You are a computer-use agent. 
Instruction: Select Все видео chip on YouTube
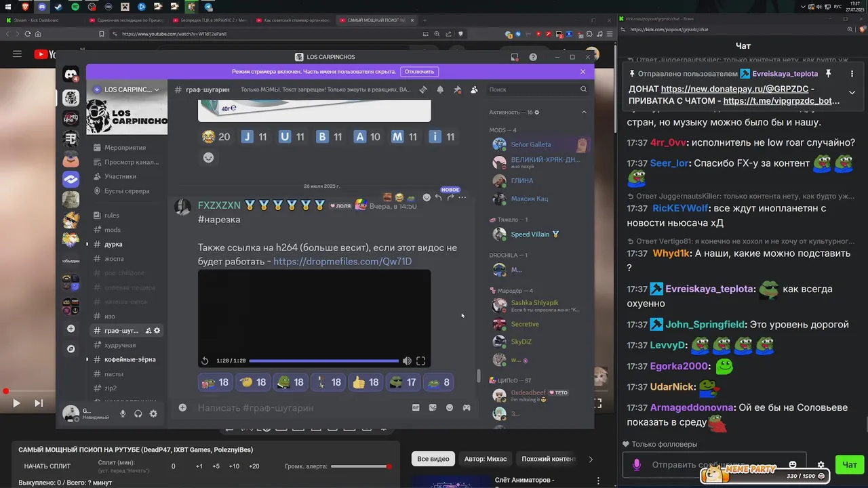(x=433, y=459)
